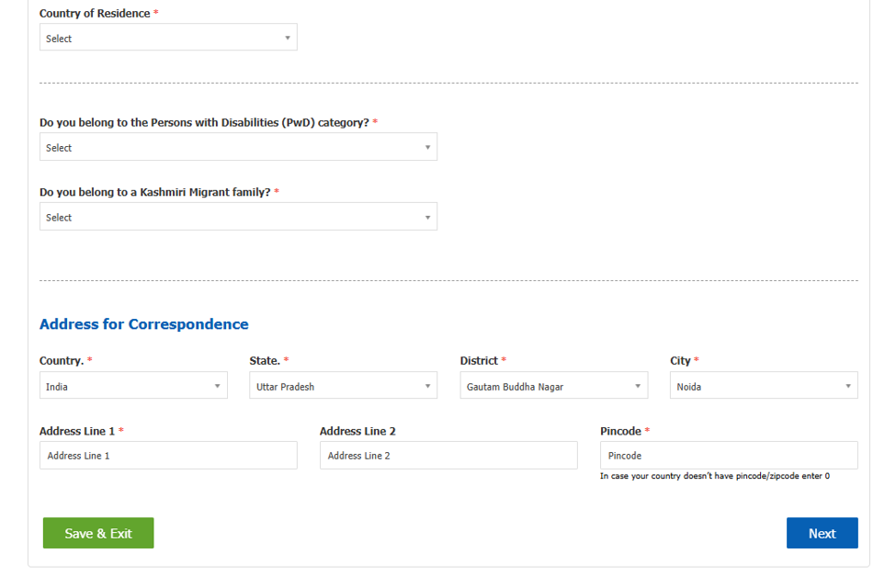Click the arrow icon of Kashmiri Migrant dropdown
Viewport: 896px width, 588px height.
coord(427,217)
